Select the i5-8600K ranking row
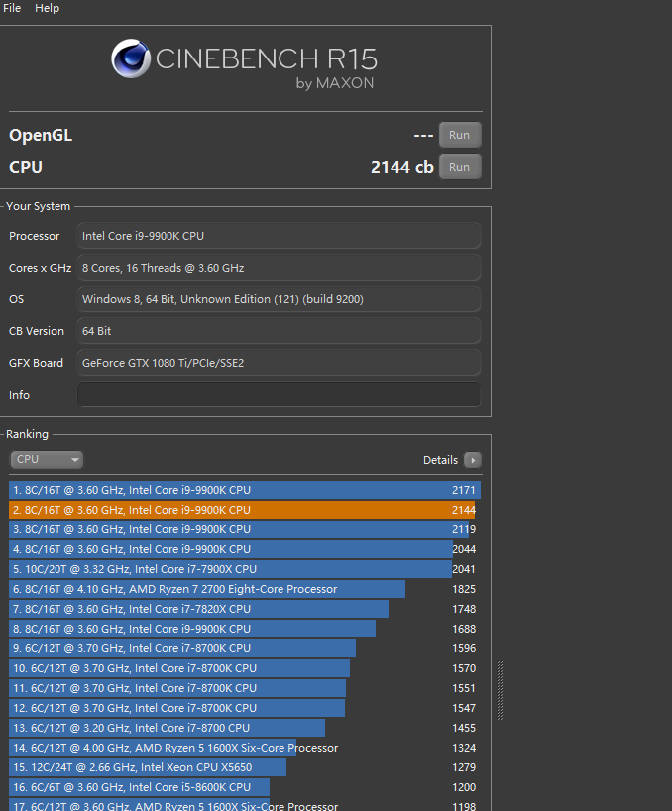Image resolution: width=672 pixels, height=811 pixels. click(x=245, y=787)
